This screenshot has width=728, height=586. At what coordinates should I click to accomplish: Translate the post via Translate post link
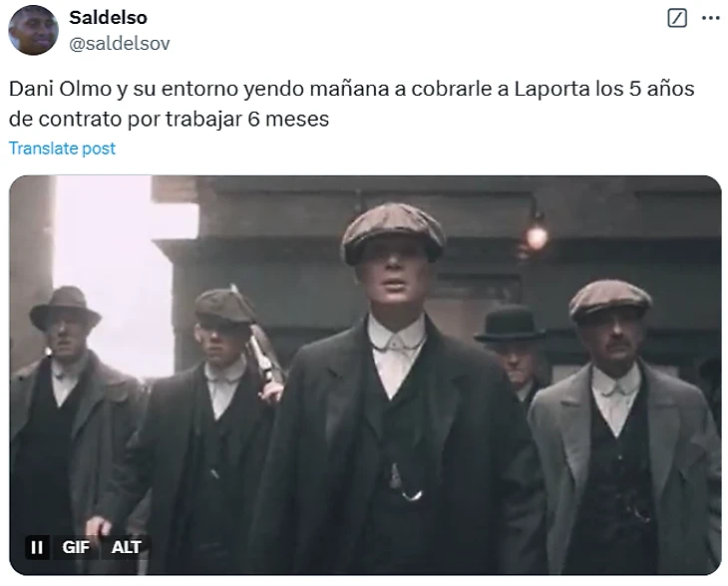click(62, 148)
